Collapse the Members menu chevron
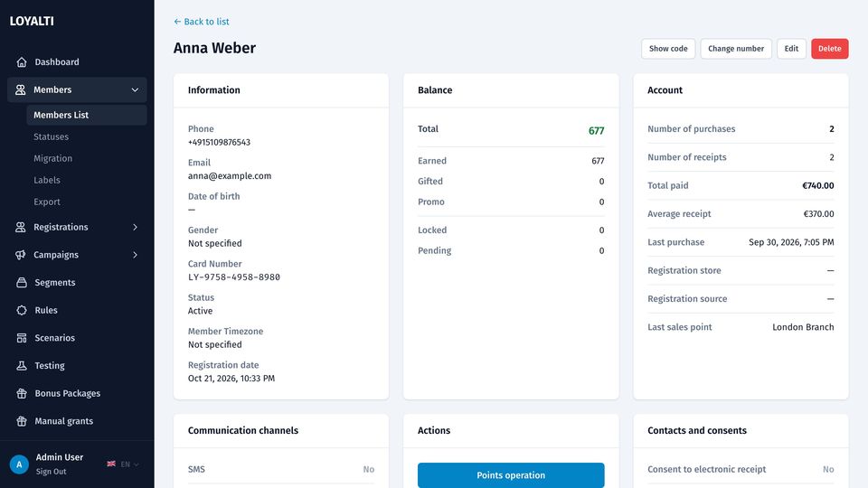Image resolution: width=868 pixels, height=488 pixels. [x=135, y=89]
